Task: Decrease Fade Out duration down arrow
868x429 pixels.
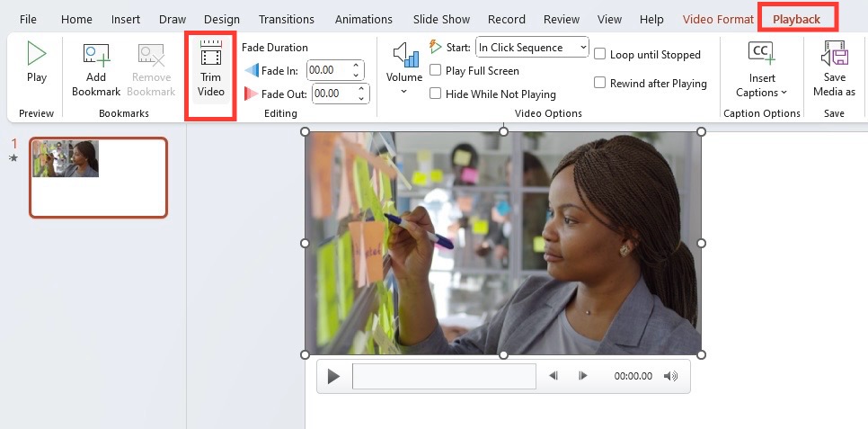Action: tap(361, 98)
